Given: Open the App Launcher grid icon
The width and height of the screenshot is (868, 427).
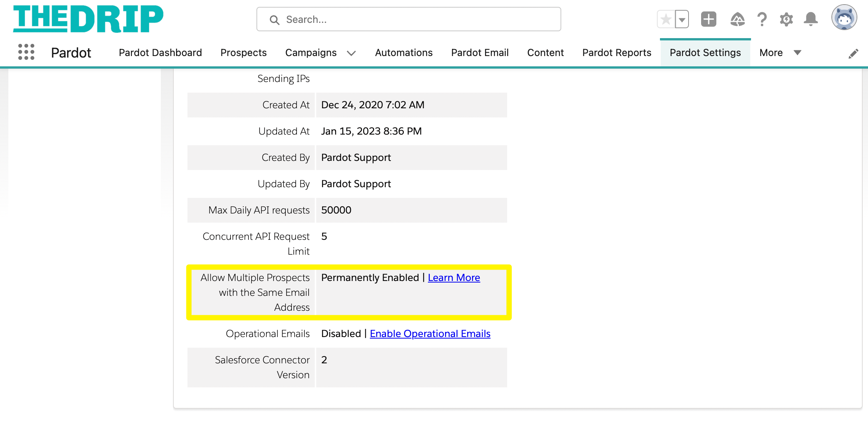Looking at the screenshot, I should tap(26, 52).
